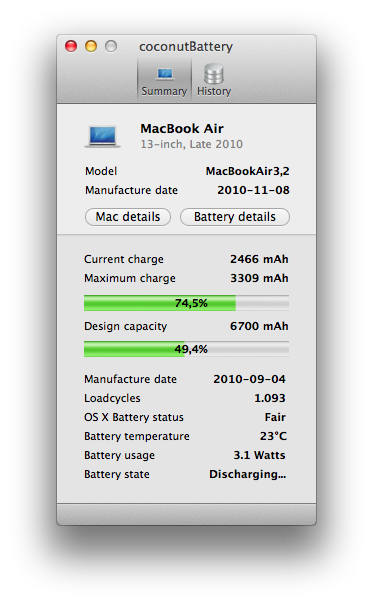Screen dimensions: 373x604
Task: Open the History tab database icon
Action: tap(214, 74)
